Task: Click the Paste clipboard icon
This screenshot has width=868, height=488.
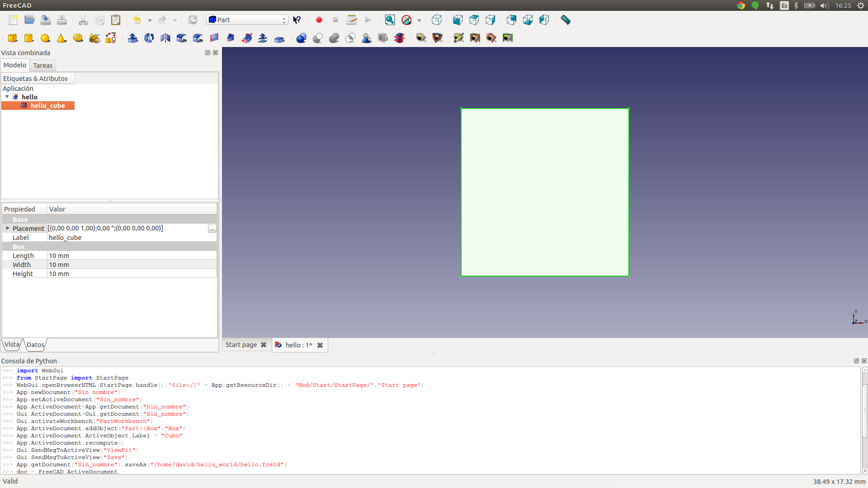Action: tap(116, 20)
